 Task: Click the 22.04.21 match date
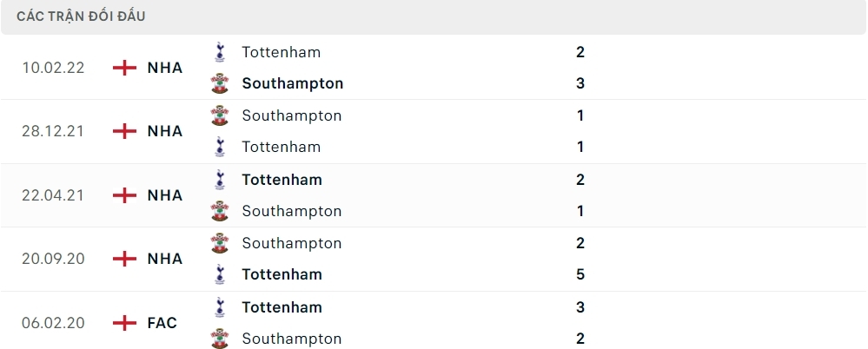tap(53, 195)
